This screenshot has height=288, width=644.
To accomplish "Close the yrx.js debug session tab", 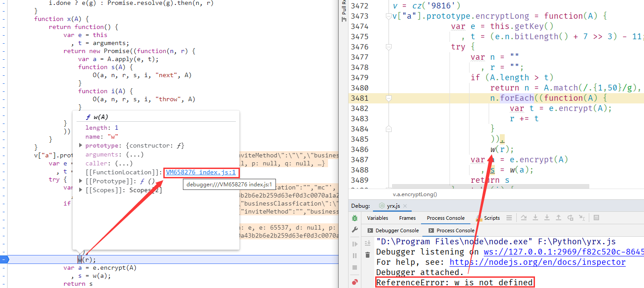I will click(406, 206).
